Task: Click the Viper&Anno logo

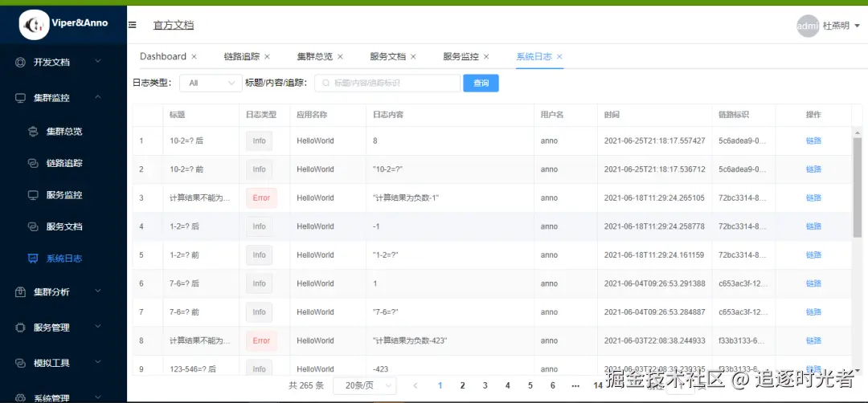Action: [x=63, y=25]
